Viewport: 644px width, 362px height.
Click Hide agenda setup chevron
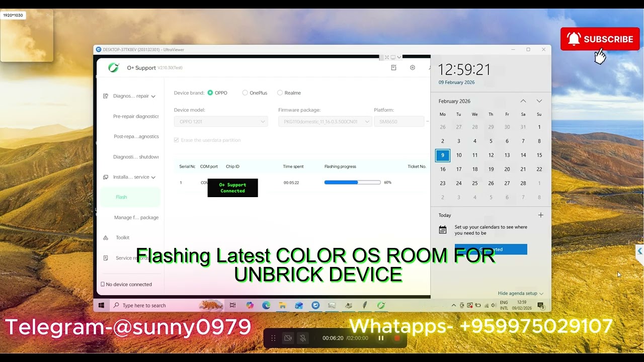point(541,294)
